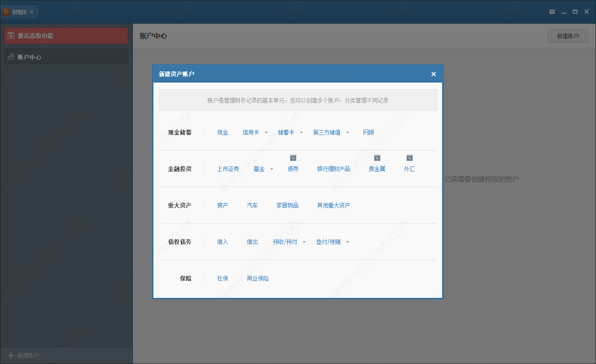Expand the 信用卡 dropdown arrow
This screenshot has width=596, height=364.
(x=266, y=133)
